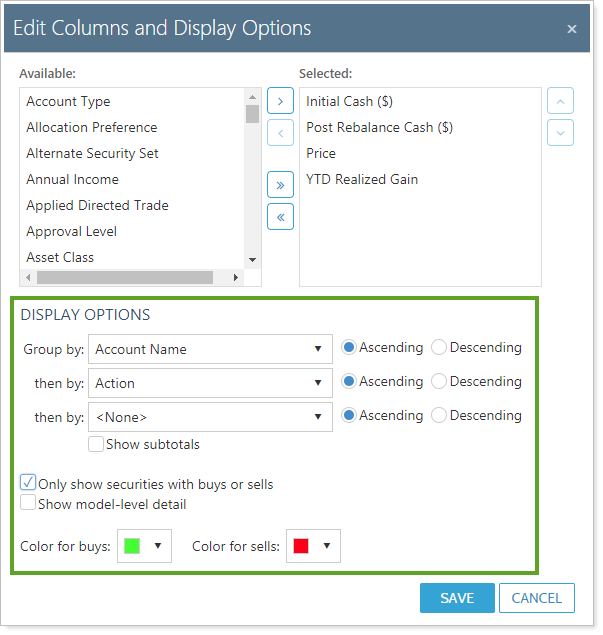Enable the Show subtotals checkbox
This screenshot has height=635, width=603.
[96, 444]
